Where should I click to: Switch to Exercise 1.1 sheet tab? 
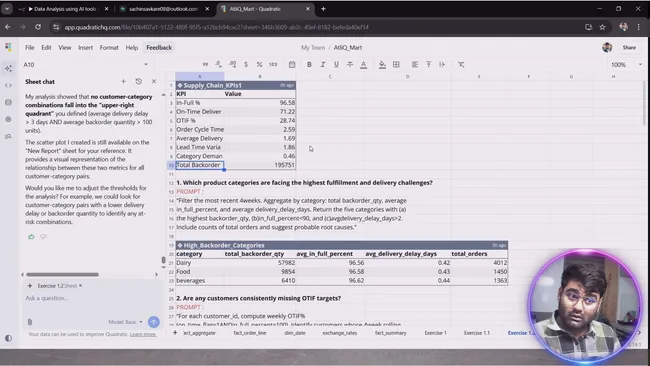click(x=477, y=333)
